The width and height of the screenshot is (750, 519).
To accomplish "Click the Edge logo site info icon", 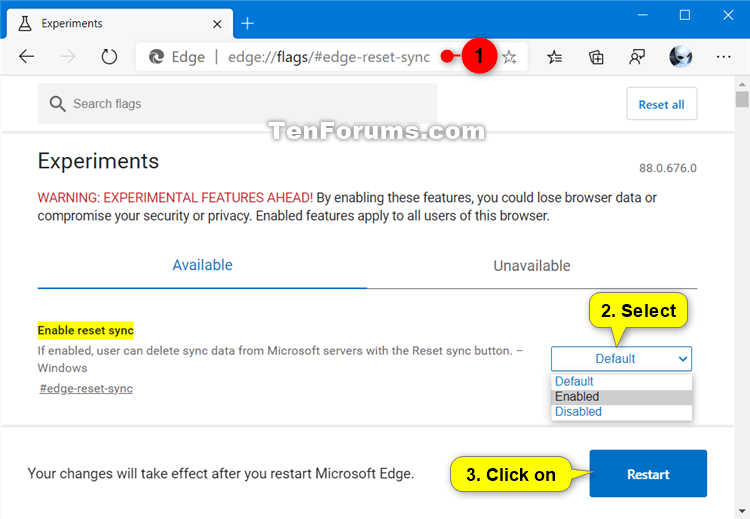I will tap(156, 57).
